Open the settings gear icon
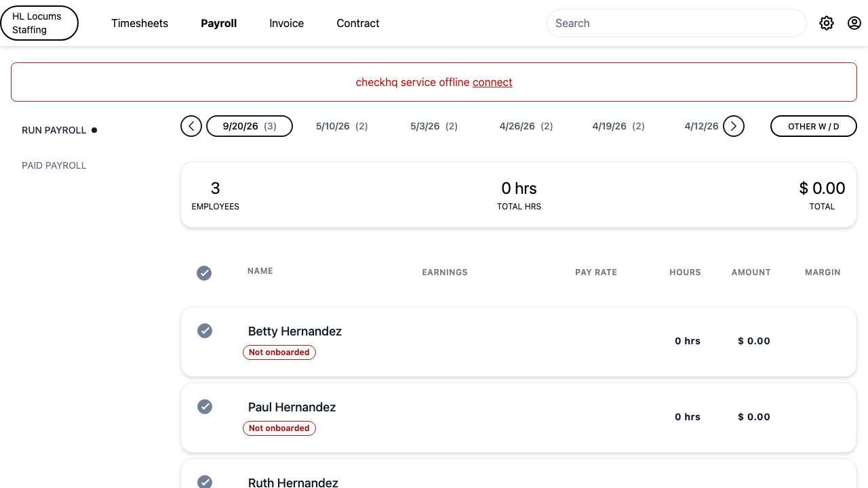Viewport: 868px width, 488px height. (x=826, y=23)
